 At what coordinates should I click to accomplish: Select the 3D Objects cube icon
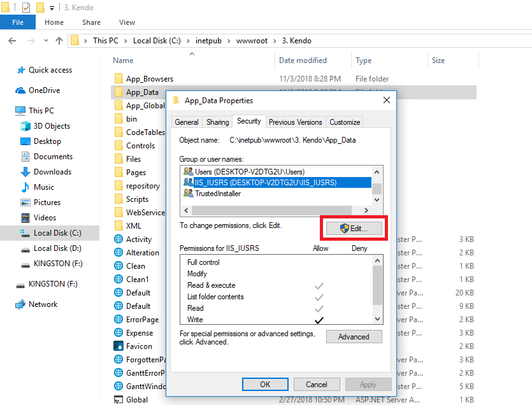click(25, 126)
